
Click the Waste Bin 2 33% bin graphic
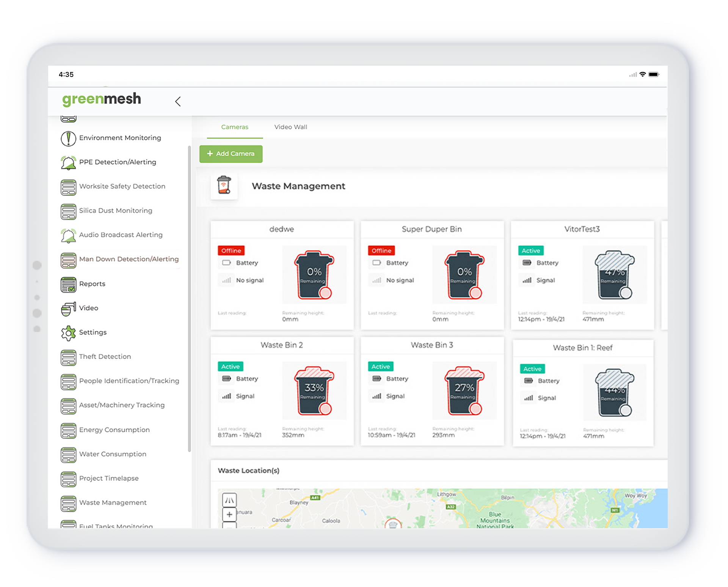coord(314,390)
